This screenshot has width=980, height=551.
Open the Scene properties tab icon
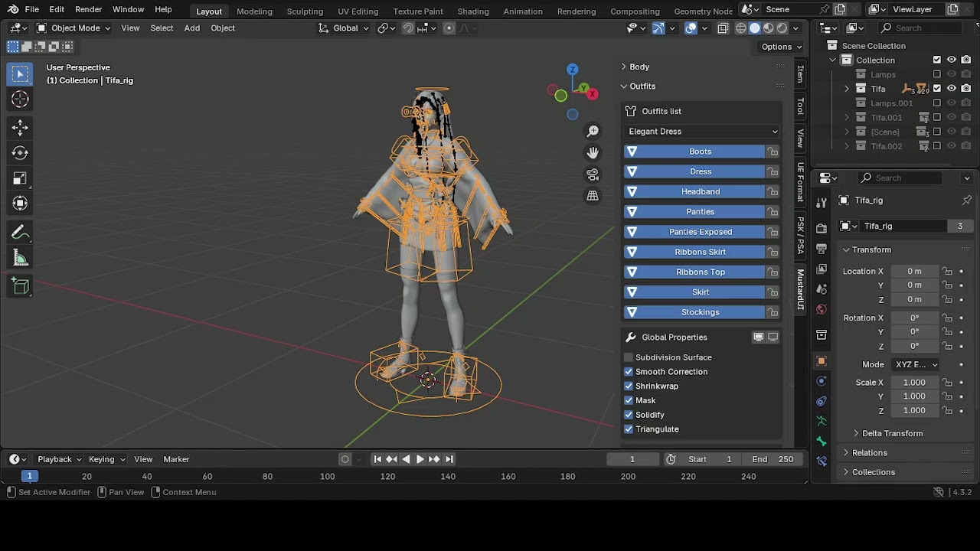click(822, 289)
